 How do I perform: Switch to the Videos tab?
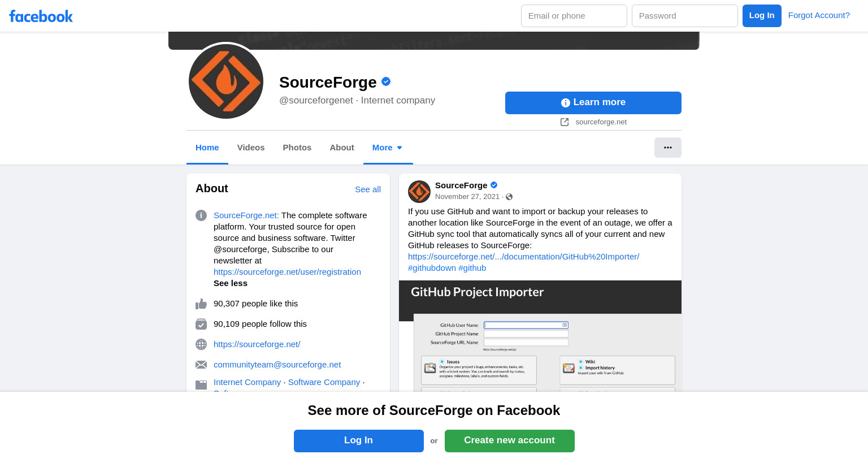251,148
